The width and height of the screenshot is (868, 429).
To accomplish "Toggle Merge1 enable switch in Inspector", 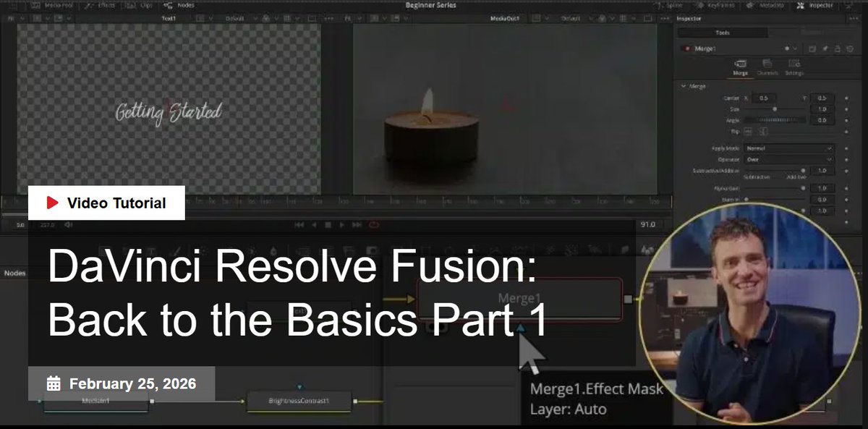I will coord(686,48).
